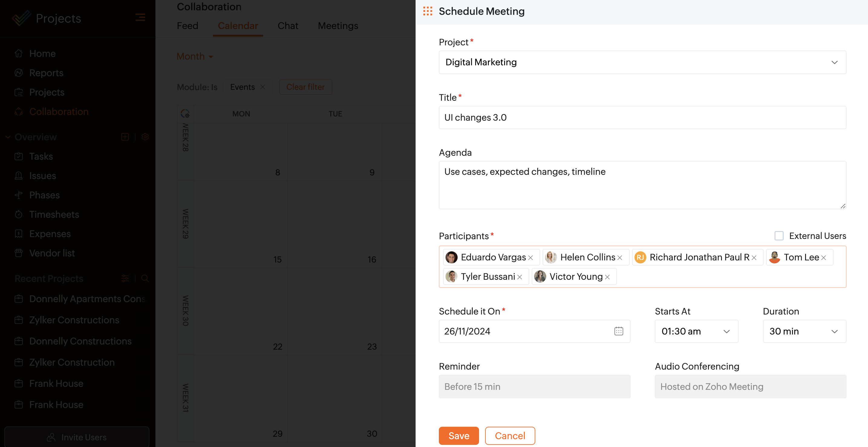Viewport: 868px width, 447px height.
Task: Remove Tom Lee from participants
Action: pos(824,258)
